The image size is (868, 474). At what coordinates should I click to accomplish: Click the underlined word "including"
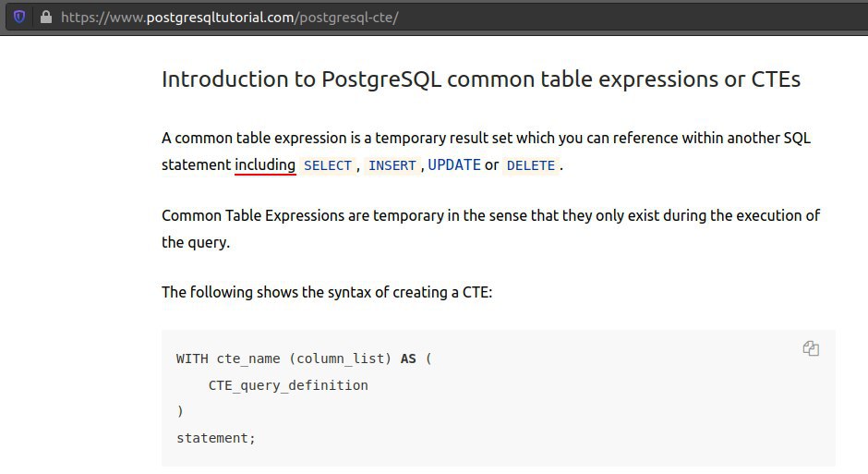pos(265,165)
